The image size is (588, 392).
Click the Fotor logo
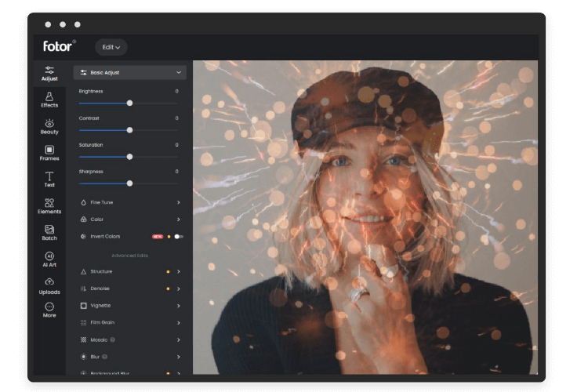59,46
